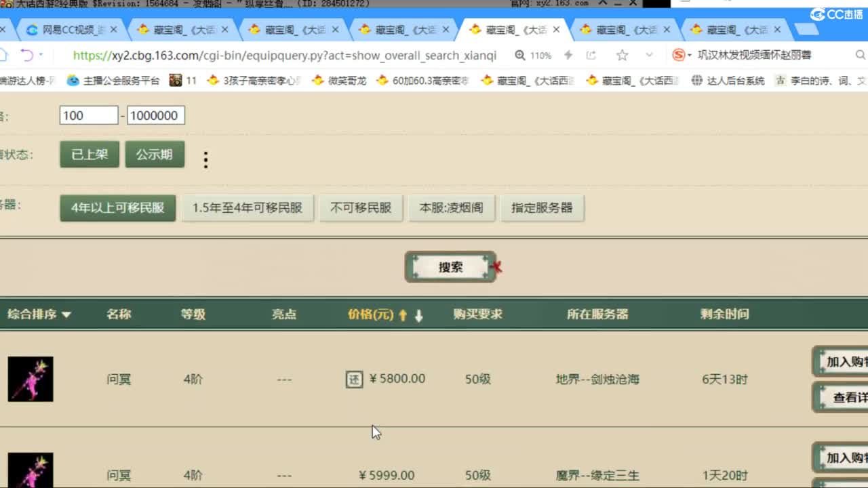This screenshot has height=488, width=868.
Task: Click the server name 地界--剑烛沧海
Action: click(x=597, y=380)
